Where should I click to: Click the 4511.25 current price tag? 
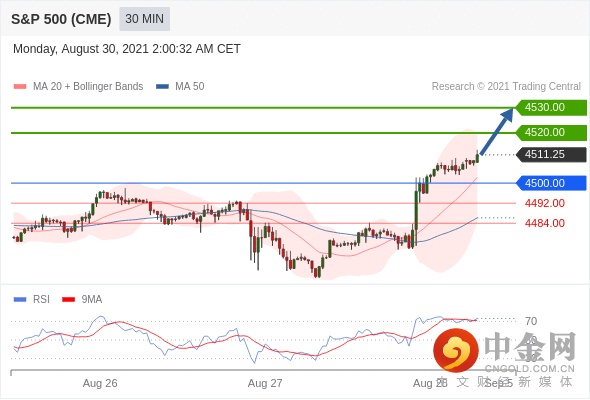[551, 154]
